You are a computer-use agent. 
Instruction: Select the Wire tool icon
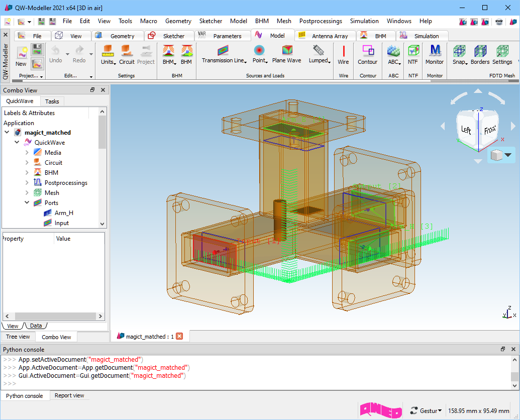[x=343, y=52]
